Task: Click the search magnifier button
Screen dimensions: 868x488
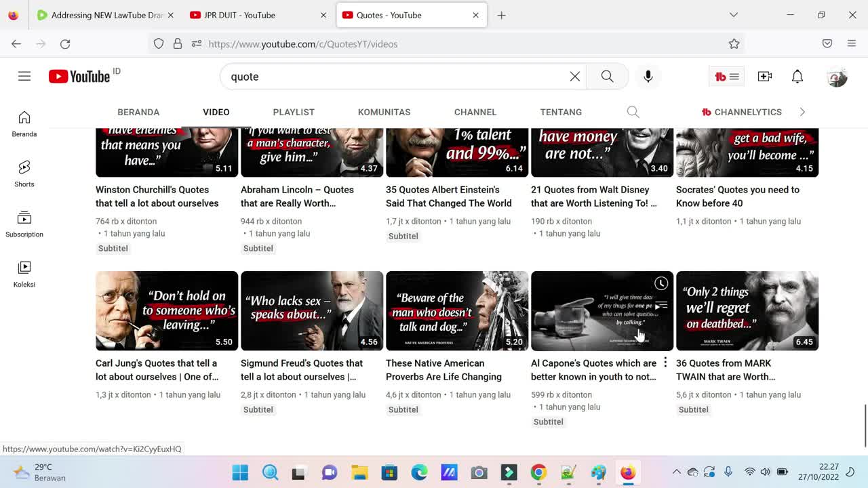Action: (607, 77)
